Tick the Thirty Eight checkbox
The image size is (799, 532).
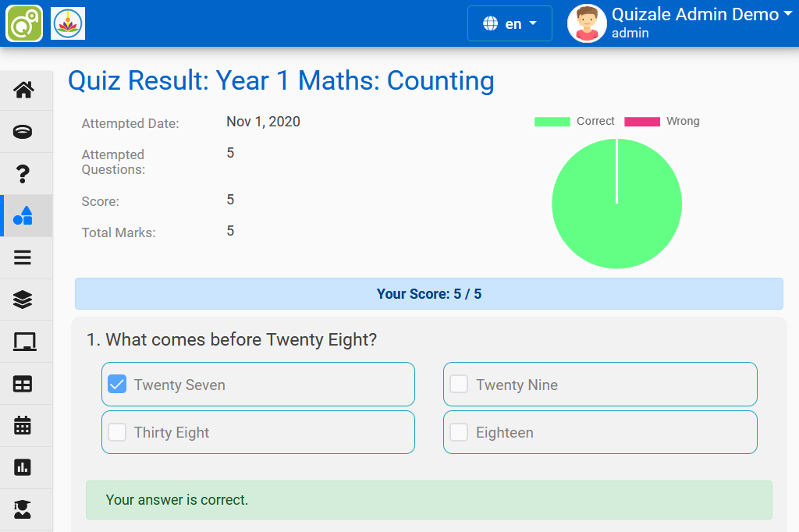tap(117, 432)
